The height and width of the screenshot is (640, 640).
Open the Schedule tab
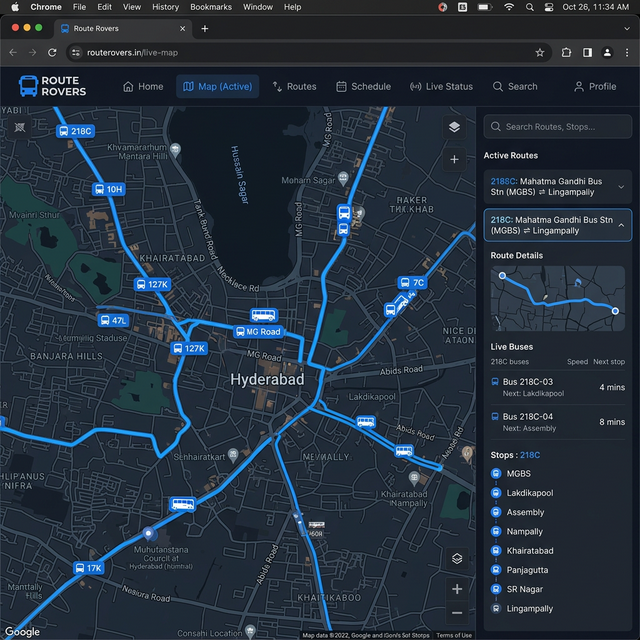click(x=363, y=87)
